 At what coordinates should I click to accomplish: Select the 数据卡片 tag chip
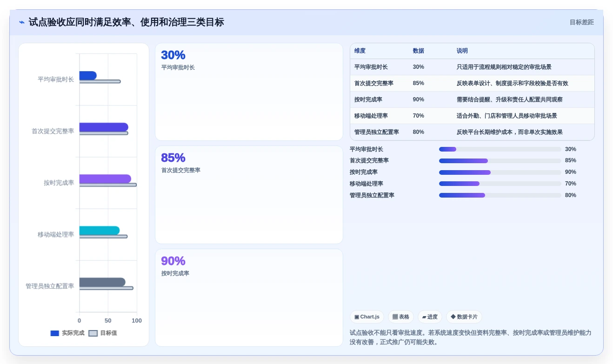point(464,317)
